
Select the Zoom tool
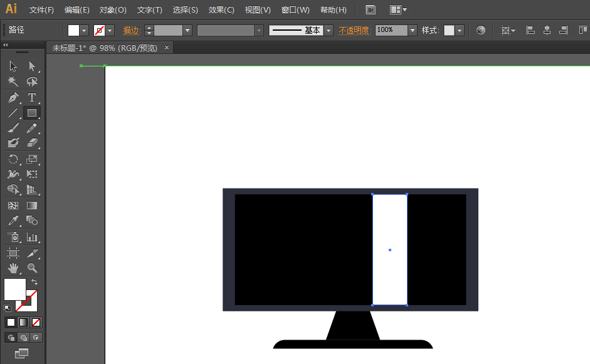click(31, 267)
